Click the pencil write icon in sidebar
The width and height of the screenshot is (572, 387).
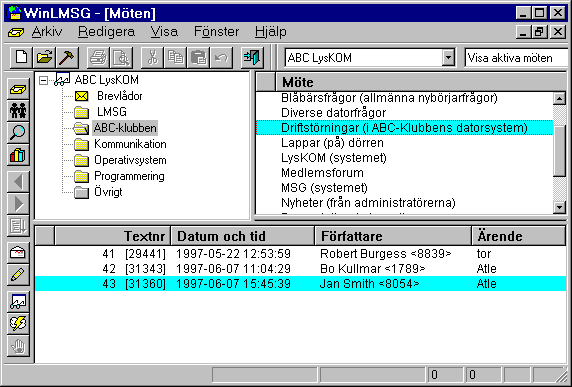click(18, 275)
